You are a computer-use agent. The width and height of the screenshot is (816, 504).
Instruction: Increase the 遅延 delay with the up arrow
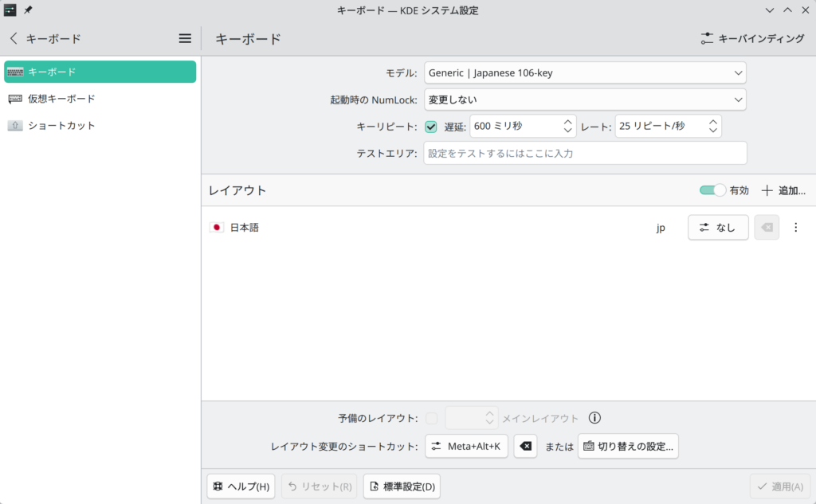pyautogui.click(x=567, y=122)
